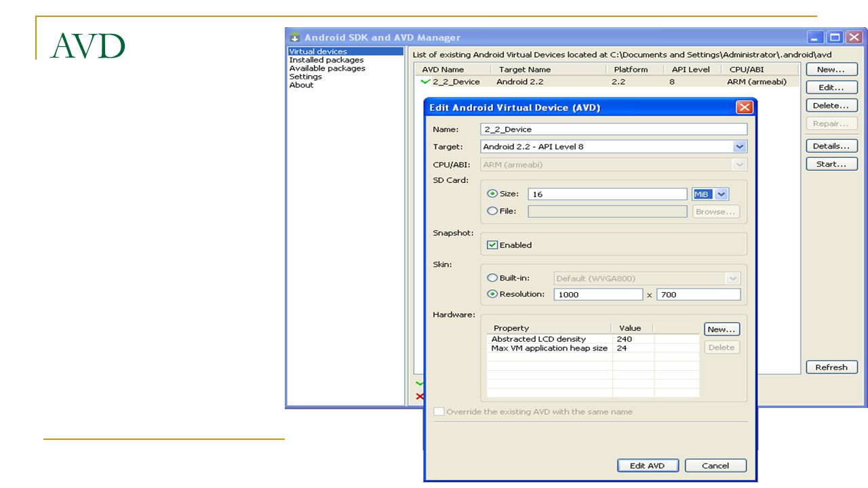The image size is (868, 488).
Task: Click the Android SDK Manager title bar icon
Action: coord(294,37)
